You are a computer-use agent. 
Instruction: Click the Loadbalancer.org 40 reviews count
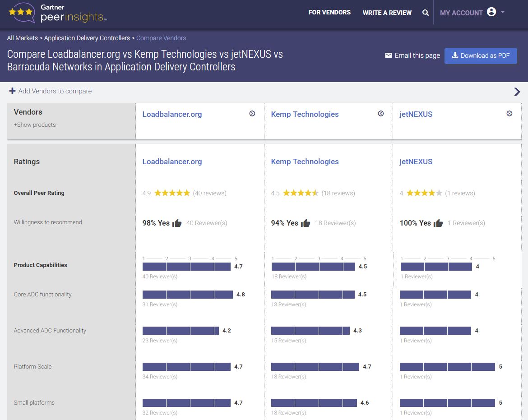pyautogui.click(x=209, y=193)
